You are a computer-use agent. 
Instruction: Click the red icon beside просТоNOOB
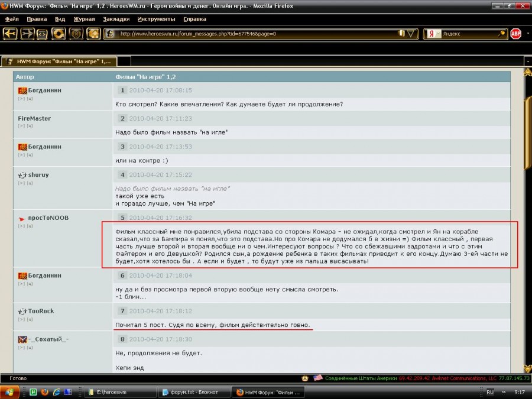[x=22, y=219]
